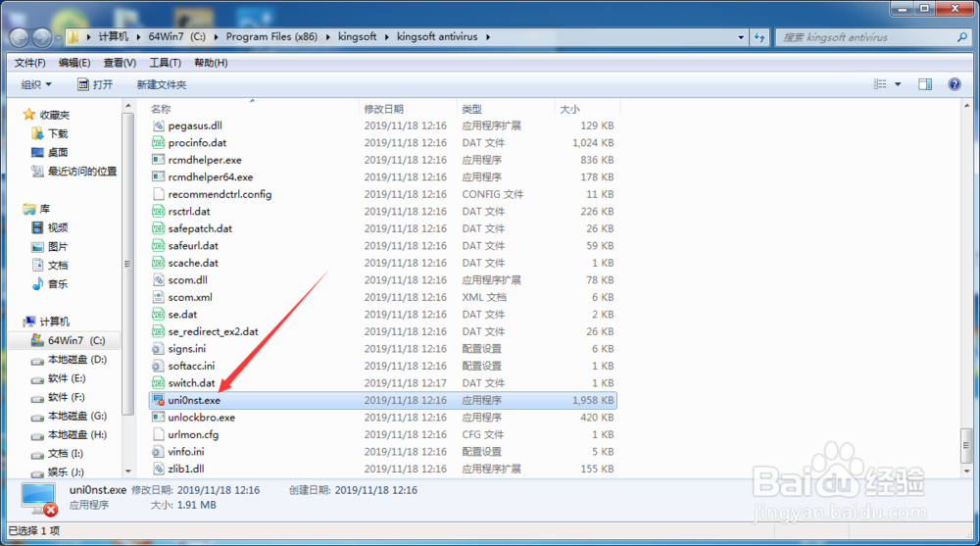Click the 打开 toolbar button
Viewport: 980px width, 546px height.
coord(95,84)
